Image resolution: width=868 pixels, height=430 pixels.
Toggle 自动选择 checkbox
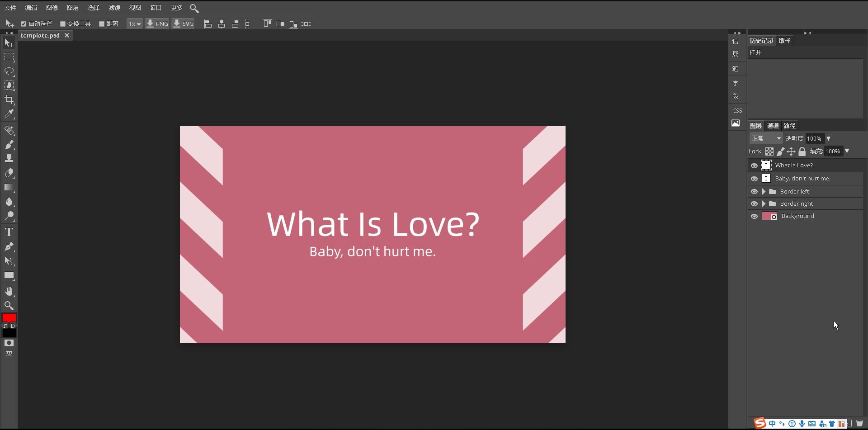pyautogui.click(x=24, y=24)
